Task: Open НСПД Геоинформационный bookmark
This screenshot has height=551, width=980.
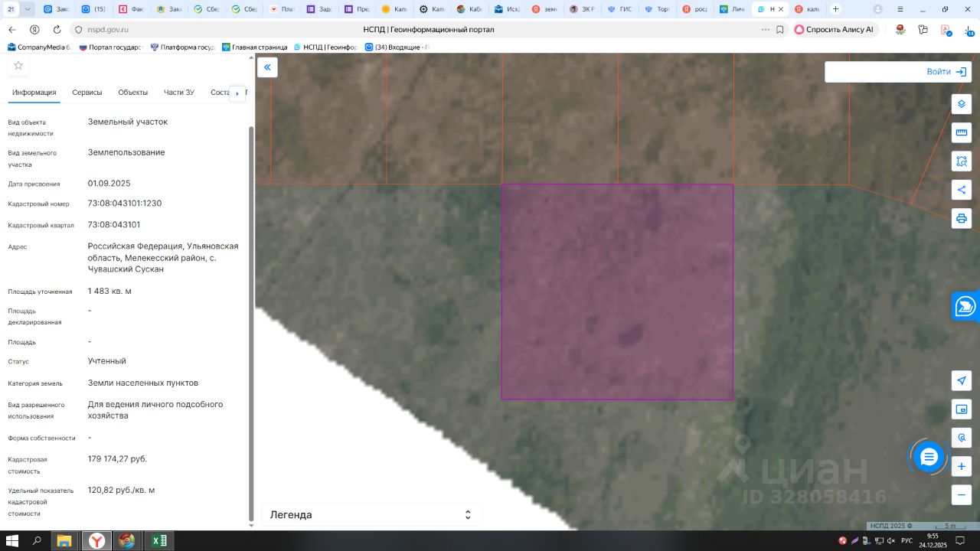Action: tap(325, 47)
